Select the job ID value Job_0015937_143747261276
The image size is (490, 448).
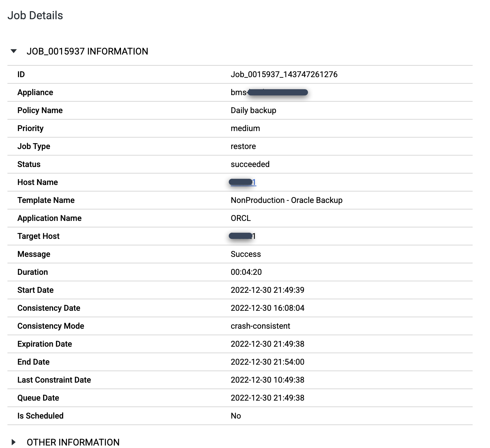pos(284,74)
